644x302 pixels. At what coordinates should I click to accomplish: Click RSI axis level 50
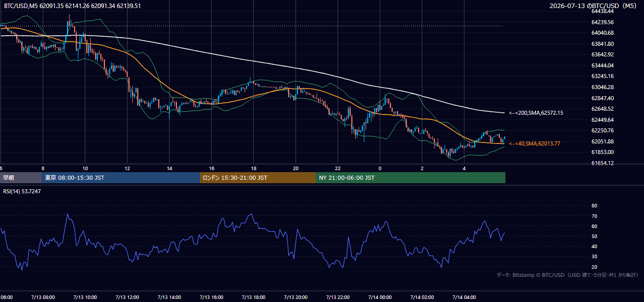point(594,236)
